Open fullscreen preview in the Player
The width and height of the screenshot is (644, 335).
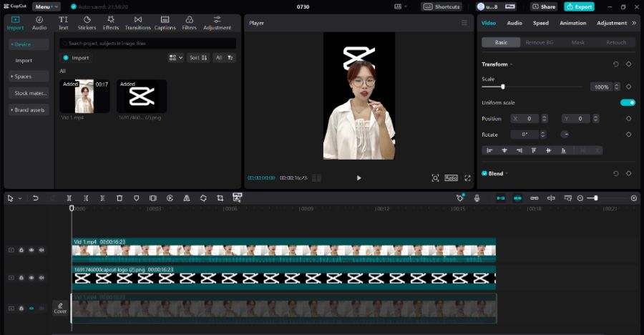tap(467, 178)
